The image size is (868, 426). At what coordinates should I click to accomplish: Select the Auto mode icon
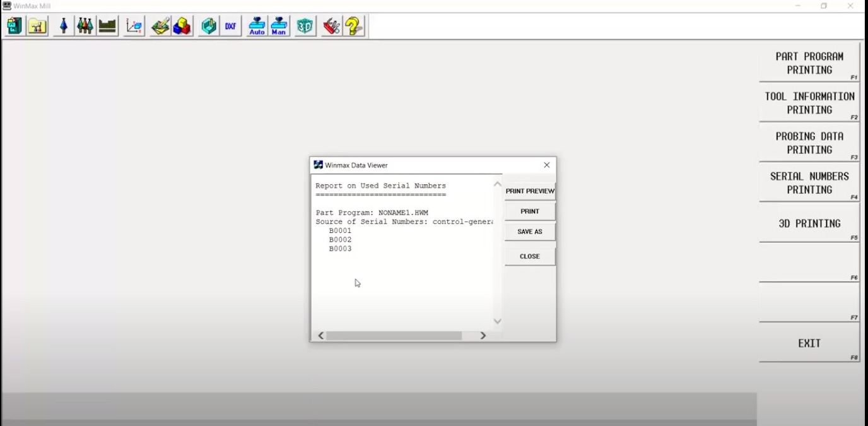tap(257, 27)
